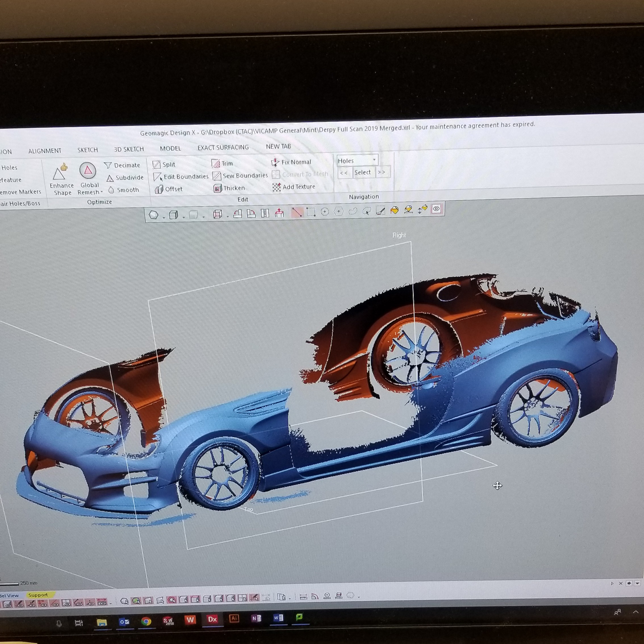Click the Trim tool
Screen dimensions: 644x644
click(x=222, y=163)
